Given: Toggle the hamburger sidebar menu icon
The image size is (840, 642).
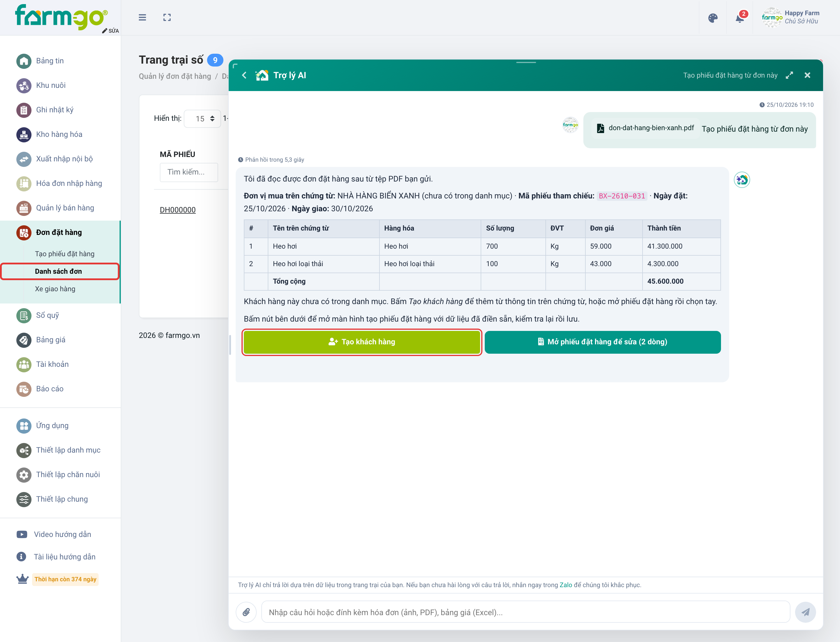Looking at the screenshot, I should tap(143, 18).
